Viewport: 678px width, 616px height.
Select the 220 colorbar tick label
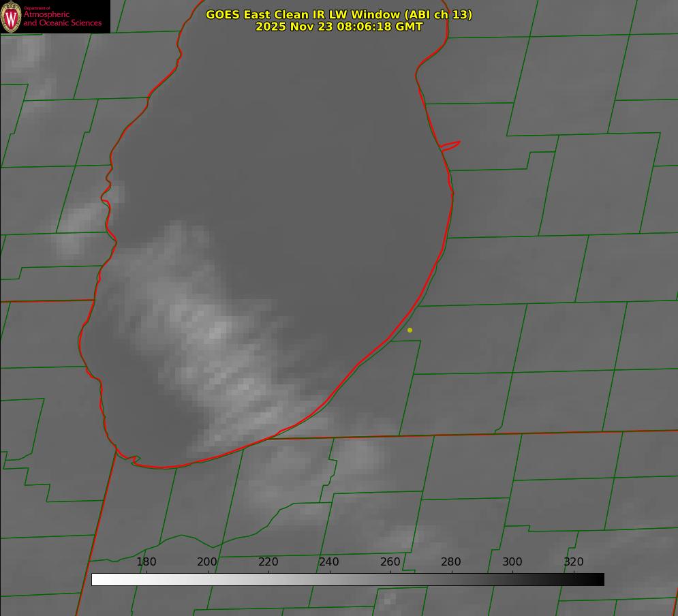coord(268,561)
